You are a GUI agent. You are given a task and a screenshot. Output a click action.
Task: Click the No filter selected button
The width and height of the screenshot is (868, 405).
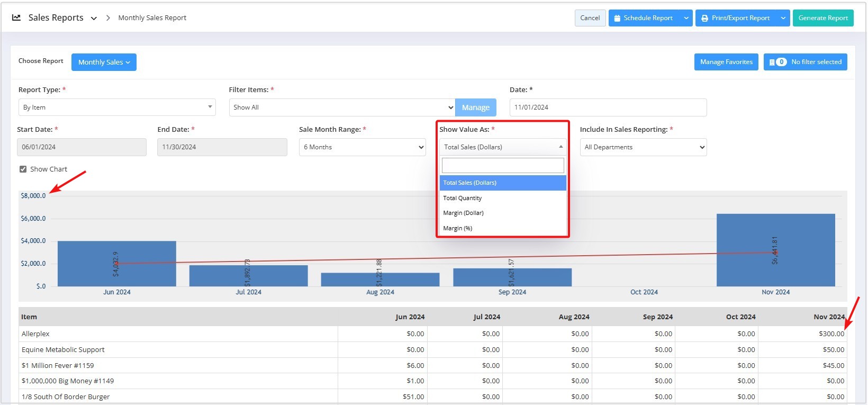tap(806, 62)
